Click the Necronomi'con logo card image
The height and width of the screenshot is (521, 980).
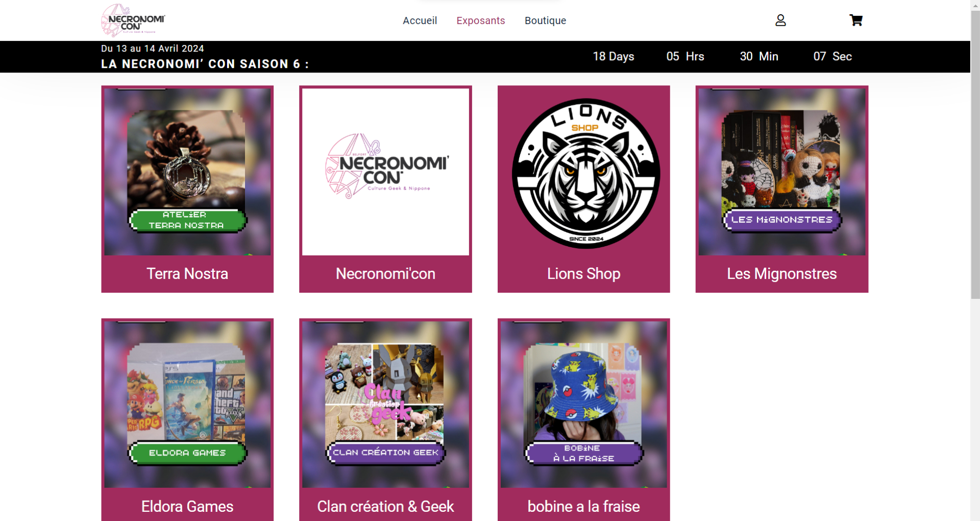tap(385, 172)
